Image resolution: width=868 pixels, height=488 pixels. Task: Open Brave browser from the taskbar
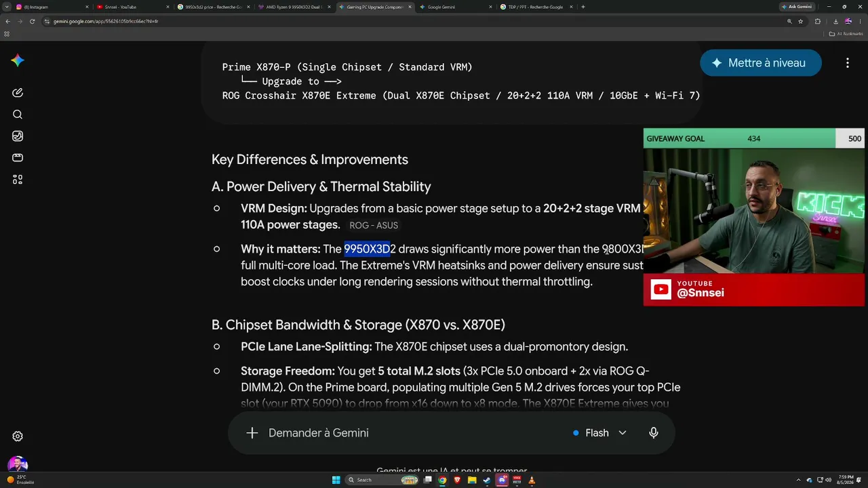[457, 480]
